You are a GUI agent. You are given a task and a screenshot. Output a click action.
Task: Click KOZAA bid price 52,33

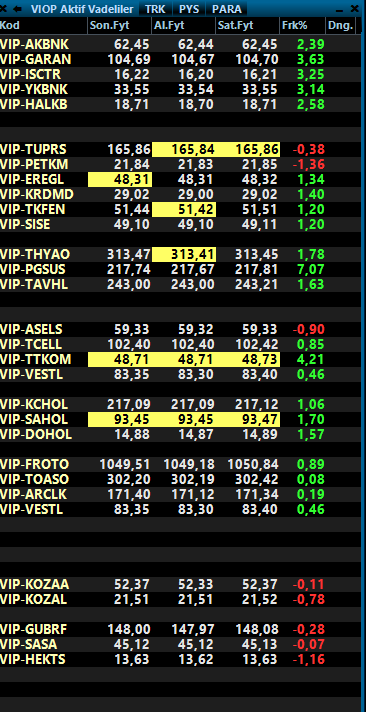(x=196, y=584)
